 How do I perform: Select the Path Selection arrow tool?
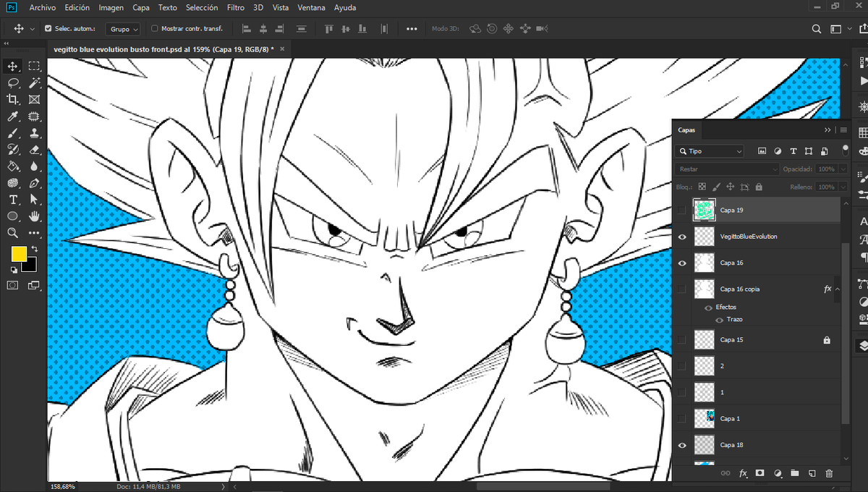pyautogui.click(x=34, y=200)
